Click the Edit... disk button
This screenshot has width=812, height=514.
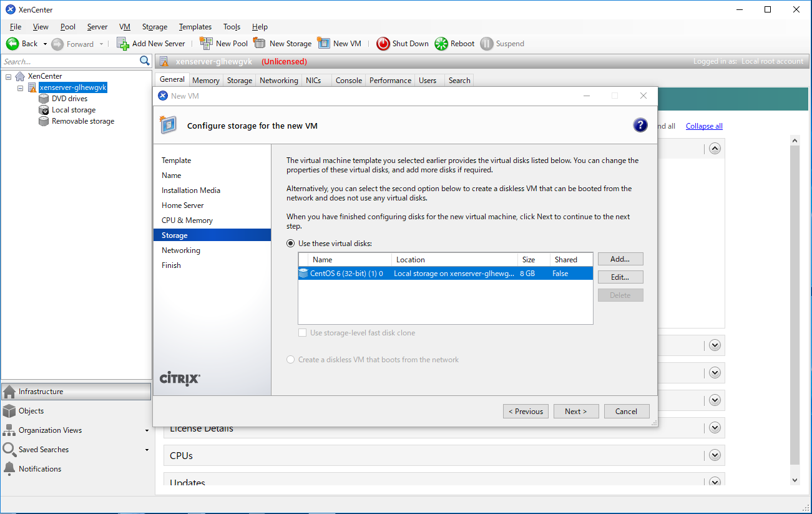(620, 277)
